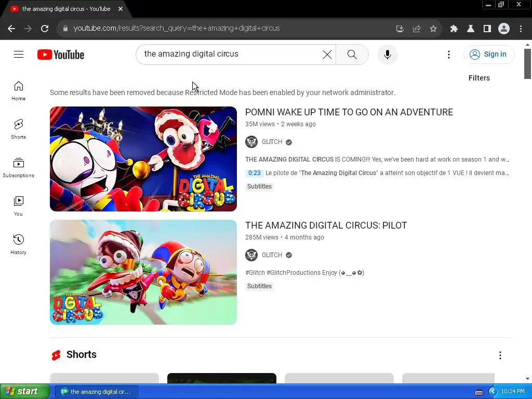Reload the page
This screenshot has height=399, width=532.
tap(45, 29)
